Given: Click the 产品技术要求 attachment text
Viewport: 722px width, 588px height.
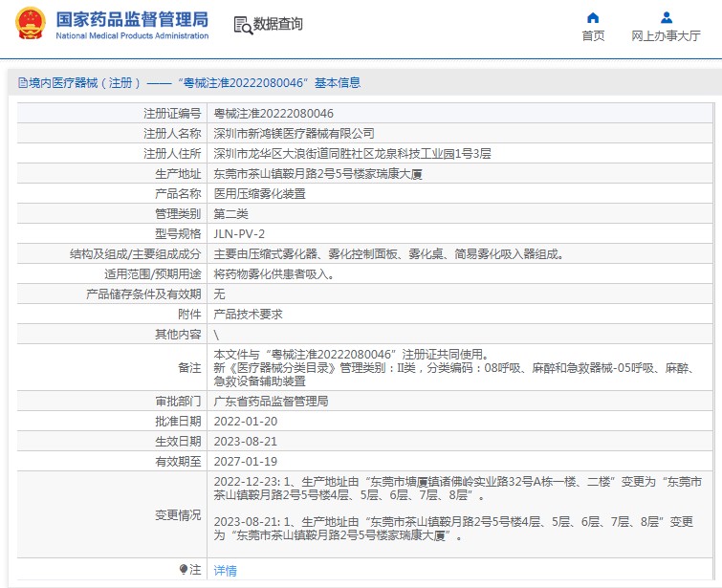Looking at the screenshot, I should (248, 314).
